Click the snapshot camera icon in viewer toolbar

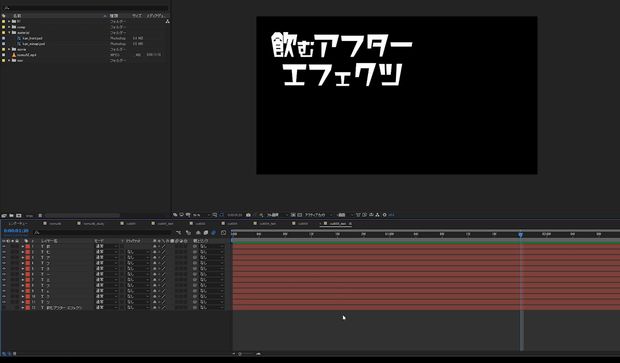pos(248,215)
